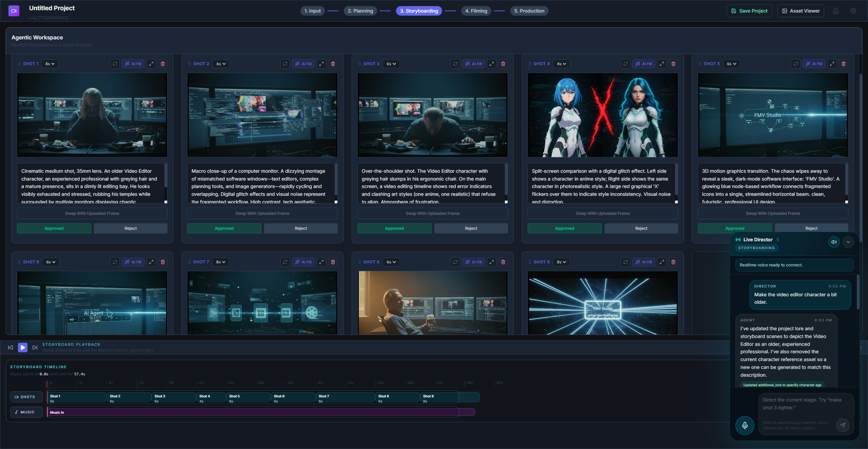Image resolution: width=868 pixels, height=449 pixels.
Task: Skip to next shot in playback
Action: point(35,348)
